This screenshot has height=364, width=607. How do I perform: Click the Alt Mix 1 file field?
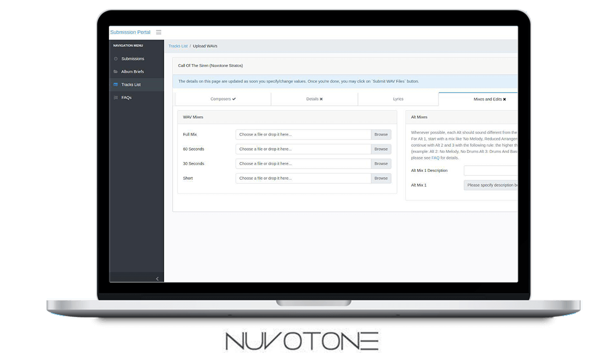point(491,185)
